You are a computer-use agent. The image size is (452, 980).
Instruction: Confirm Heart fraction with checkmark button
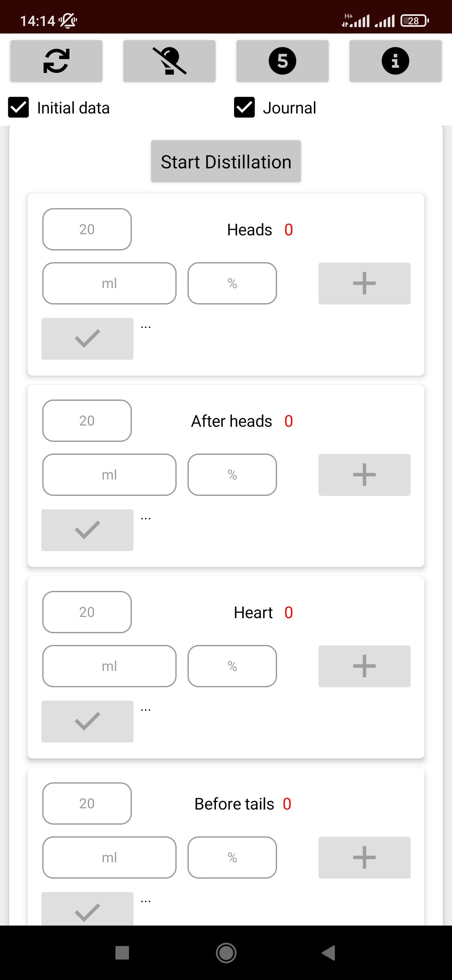coord(87,722)
